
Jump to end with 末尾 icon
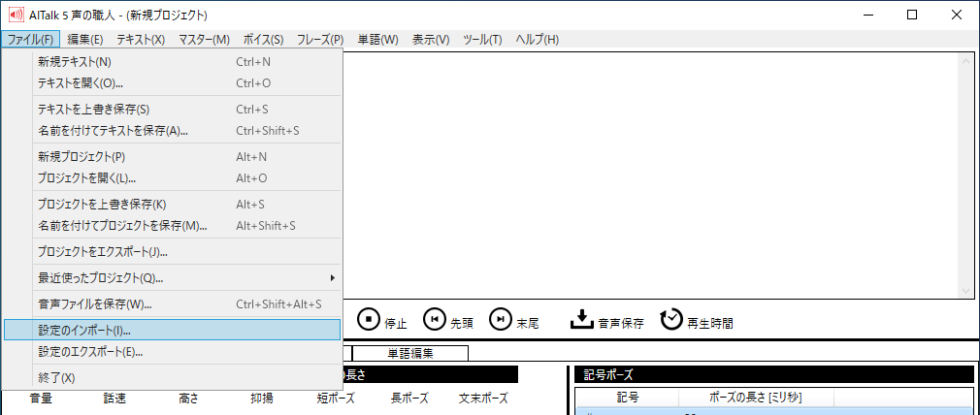501,319
